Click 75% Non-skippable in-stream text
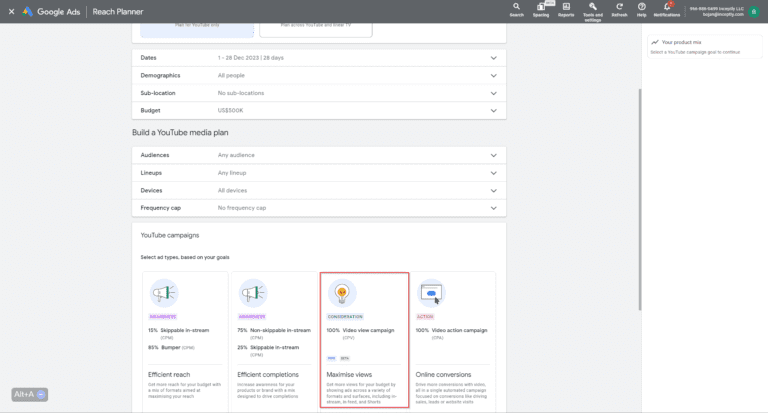The height and width of the screenshot is (413, 768). point(274,330)
